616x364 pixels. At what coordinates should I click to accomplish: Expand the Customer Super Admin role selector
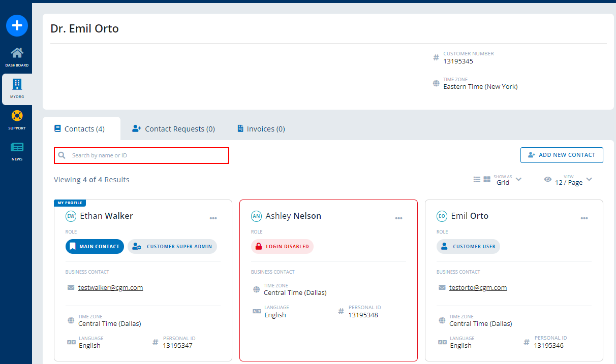tap(172, 246)
